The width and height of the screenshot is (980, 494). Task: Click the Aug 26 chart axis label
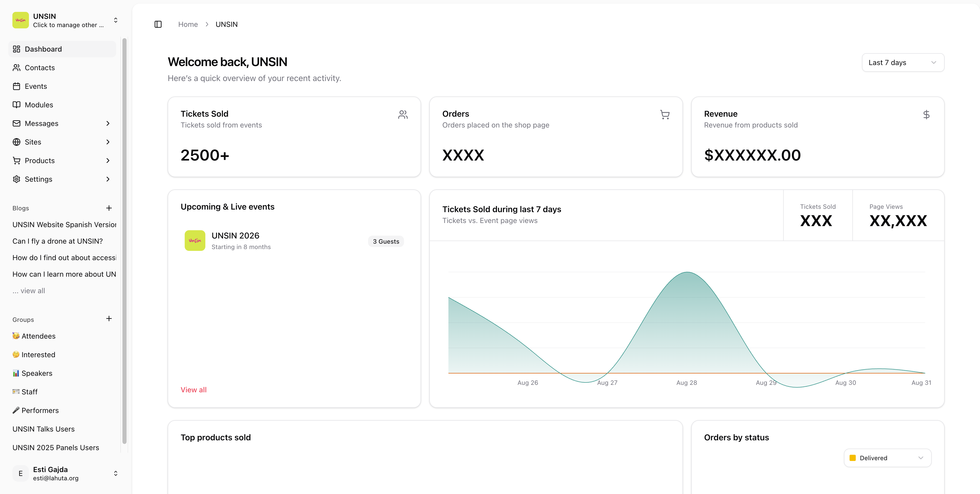pyautogui.click(x=528, y=383)
